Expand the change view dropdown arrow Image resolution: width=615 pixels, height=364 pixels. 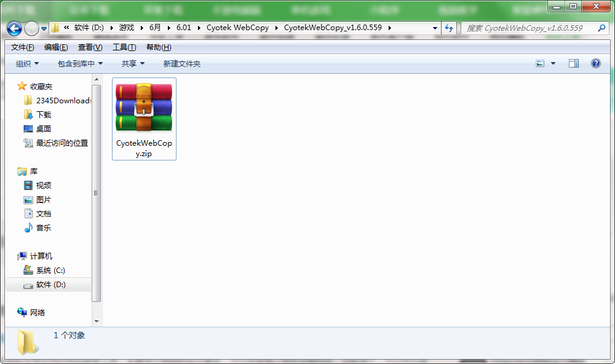552,63
